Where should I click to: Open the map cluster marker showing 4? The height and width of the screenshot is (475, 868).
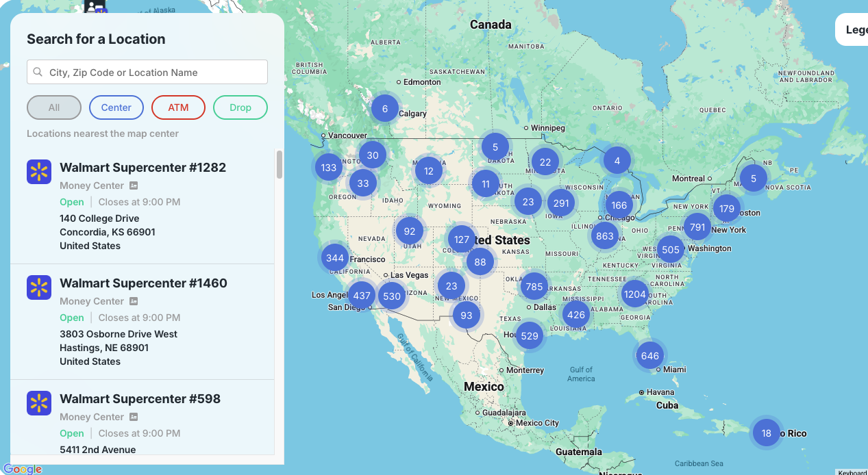point(617,161)
